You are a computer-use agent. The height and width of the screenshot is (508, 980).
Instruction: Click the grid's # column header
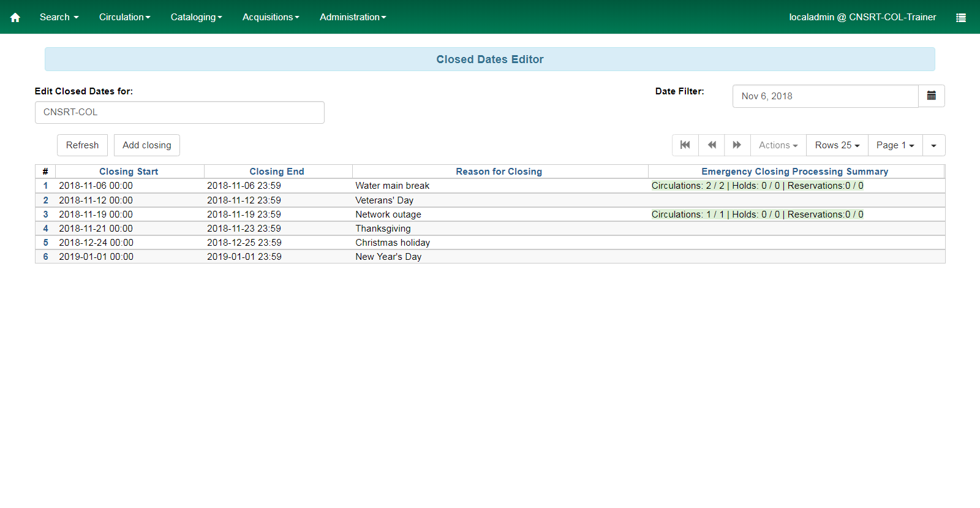[x=45, y=172]
